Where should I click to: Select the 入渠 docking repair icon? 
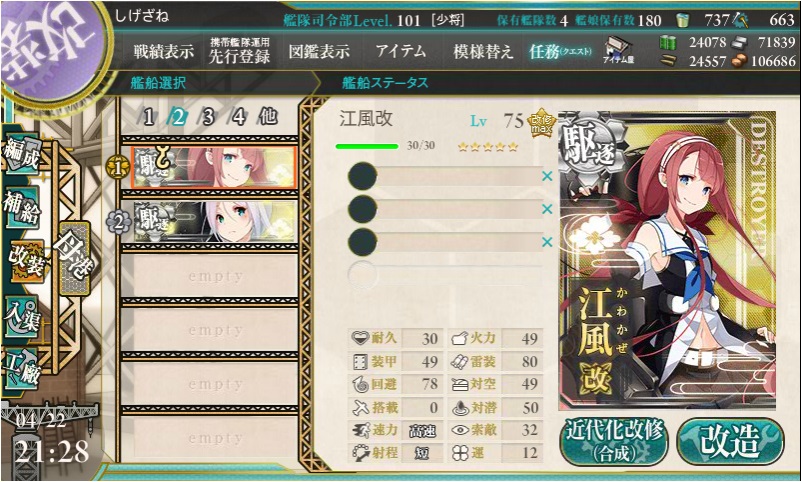(x=21, y=317)
